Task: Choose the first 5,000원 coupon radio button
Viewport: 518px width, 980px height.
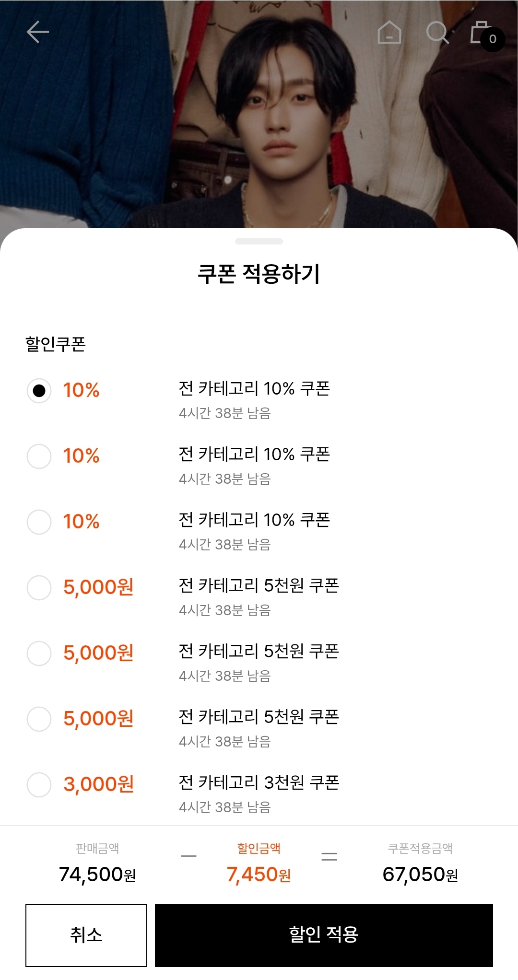Action: [39, 587]
